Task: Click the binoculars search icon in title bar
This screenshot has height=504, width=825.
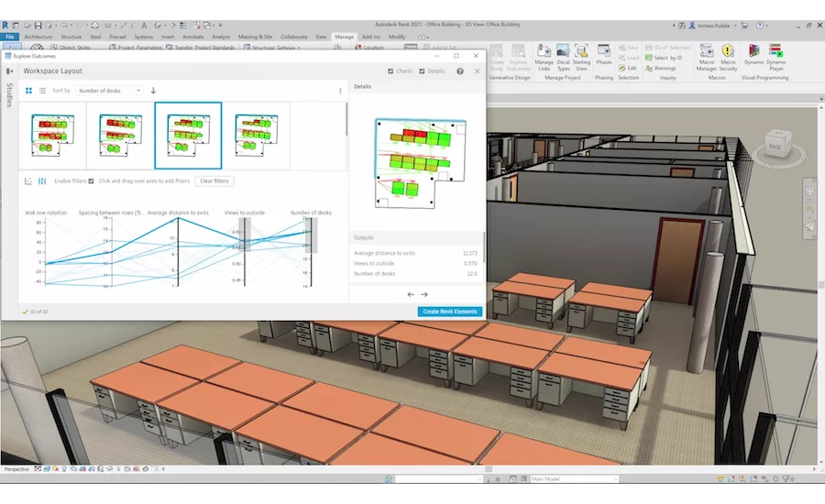Action: tap(682, 25)
